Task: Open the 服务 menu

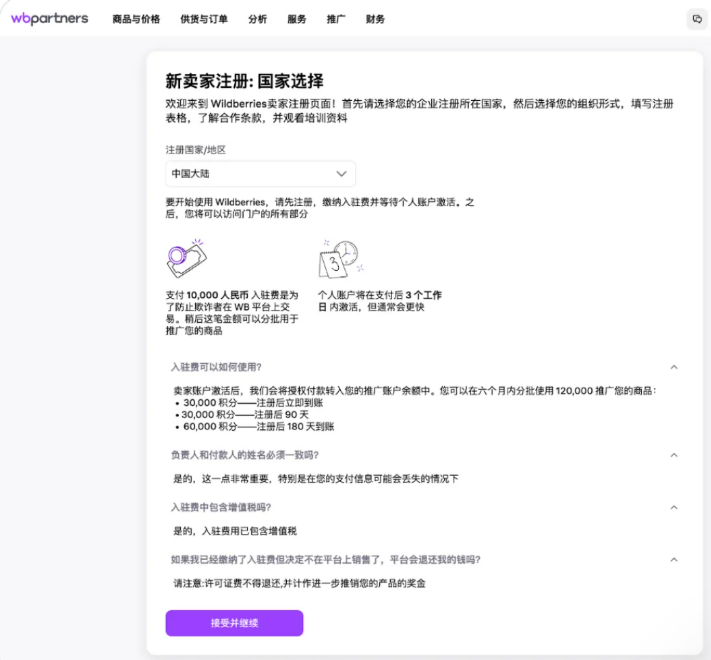Action: click(297, 19)
